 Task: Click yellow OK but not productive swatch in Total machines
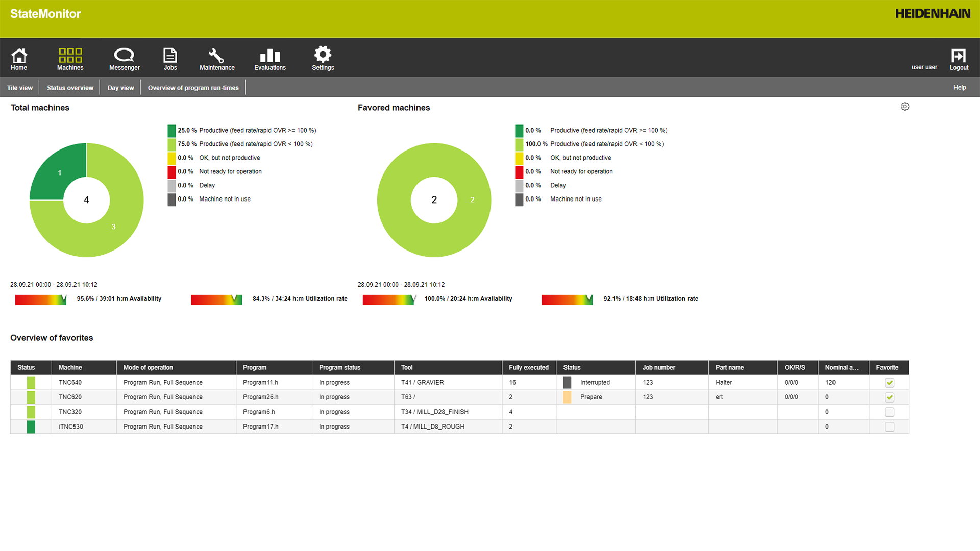171,158
